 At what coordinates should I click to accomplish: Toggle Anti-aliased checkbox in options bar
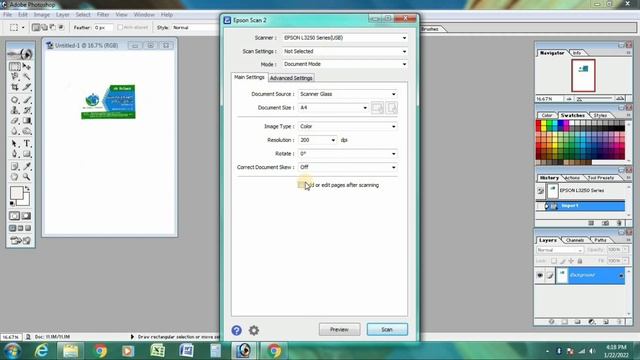click(120, 27)
